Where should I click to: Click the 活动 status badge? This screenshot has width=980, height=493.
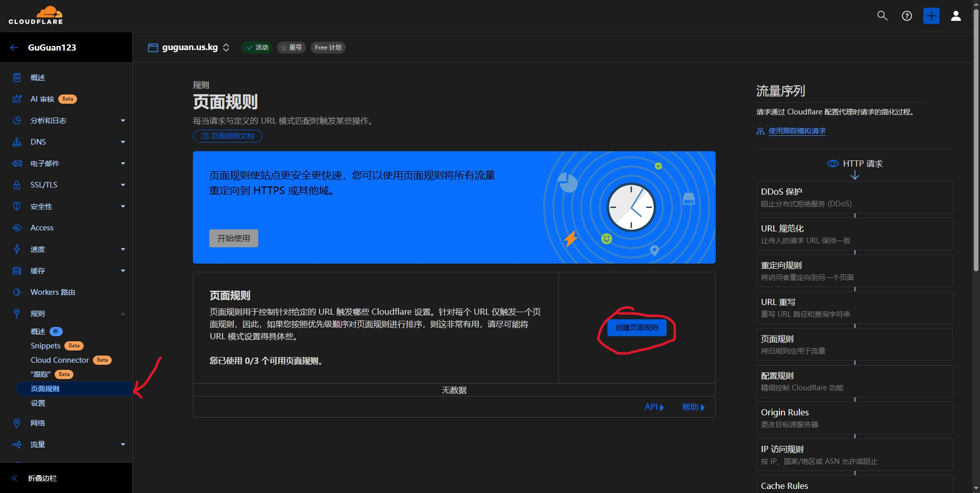[x=257, y=48]
